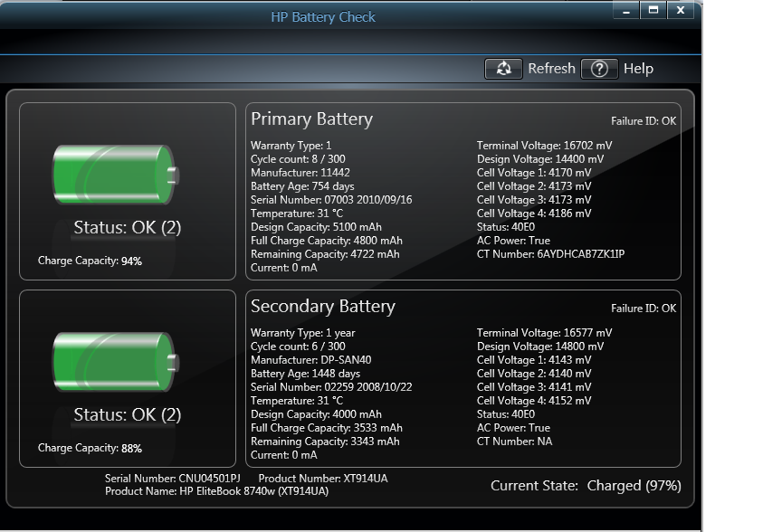Click primary battery Status: OK (2) text

coord(128,227)
